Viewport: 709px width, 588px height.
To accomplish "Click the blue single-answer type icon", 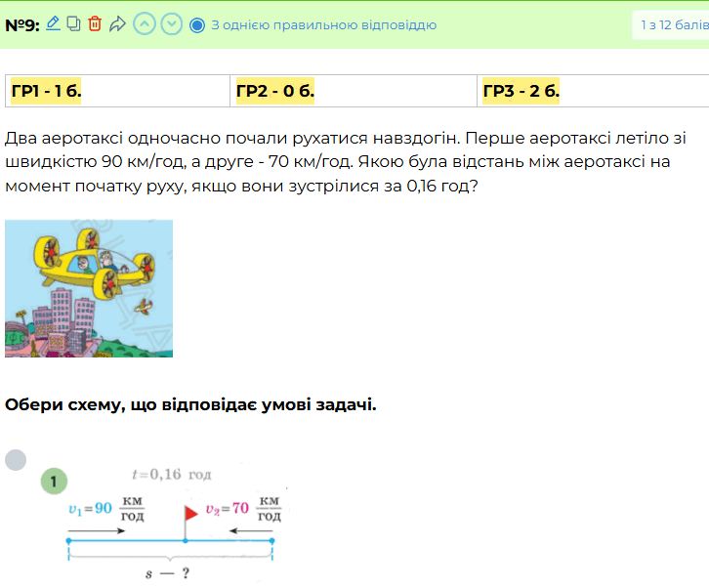I will tap(197, 25).
